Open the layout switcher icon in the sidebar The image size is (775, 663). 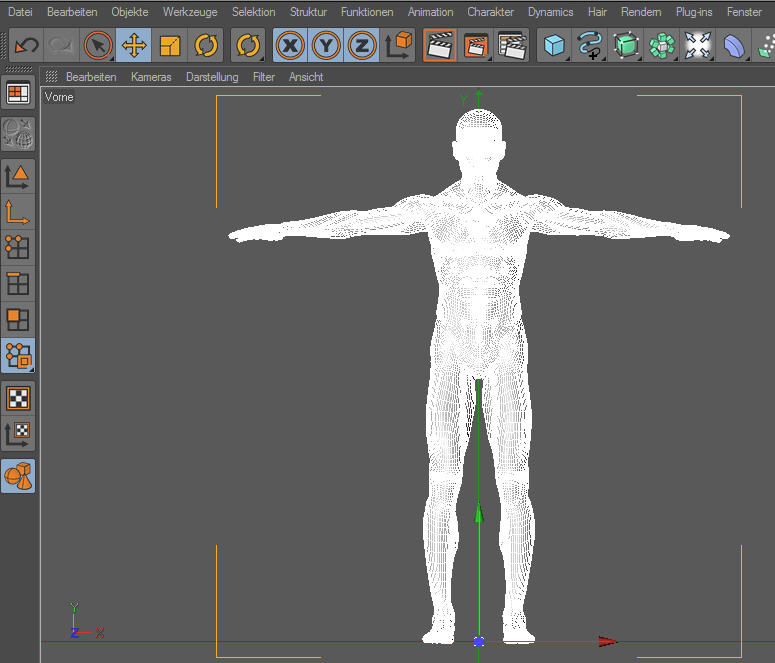(18, 94)
